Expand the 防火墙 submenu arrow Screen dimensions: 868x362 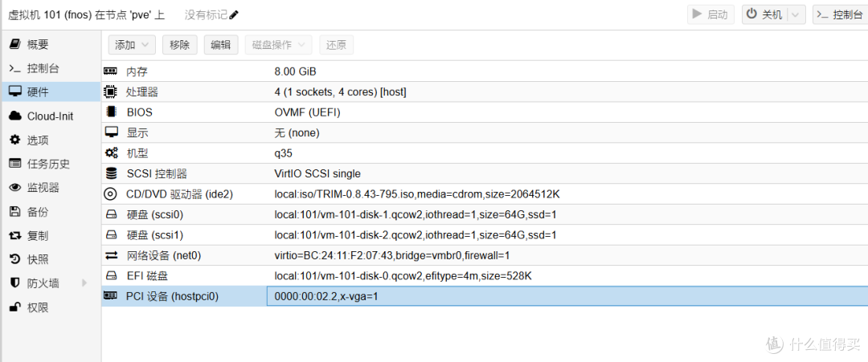click(84, 283)
